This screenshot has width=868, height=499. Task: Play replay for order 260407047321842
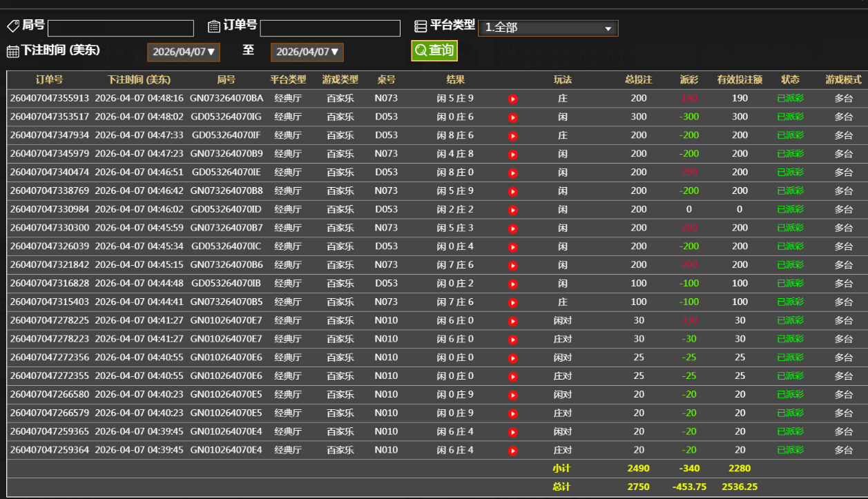(512, 265)
